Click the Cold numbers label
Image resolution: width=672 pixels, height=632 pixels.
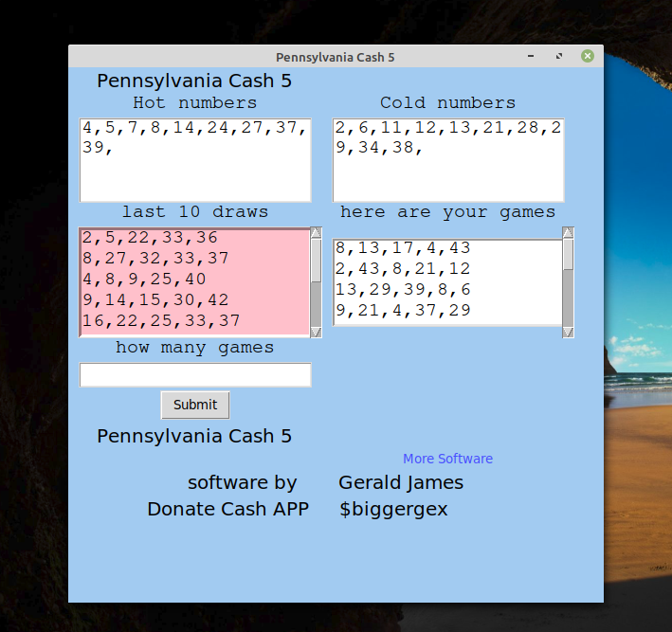click(448, 103)
